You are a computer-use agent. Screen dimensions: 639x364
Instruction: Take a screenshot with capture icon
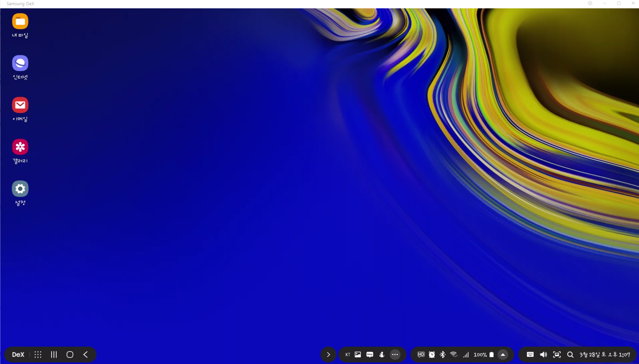tap(557, 354)
